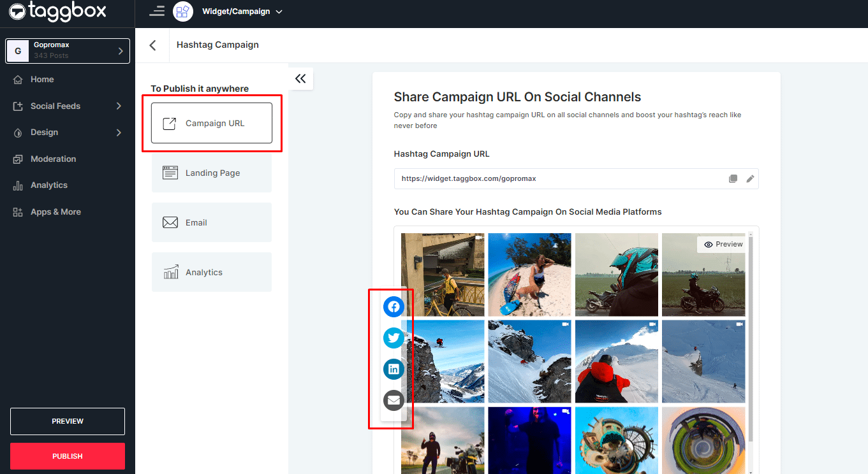Open the Gopromax account switcher
Screen dimensions: 868x474
[68, 51]
